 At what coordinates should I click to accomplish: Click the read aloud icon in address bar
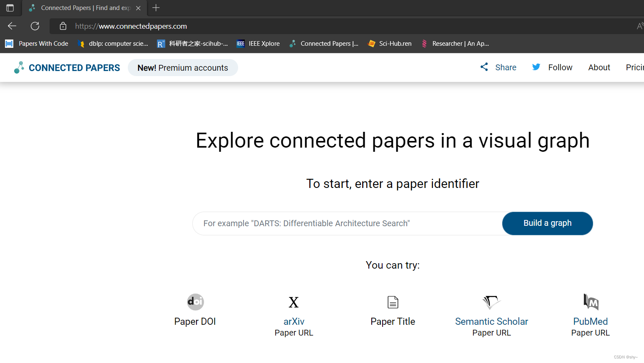640,26
